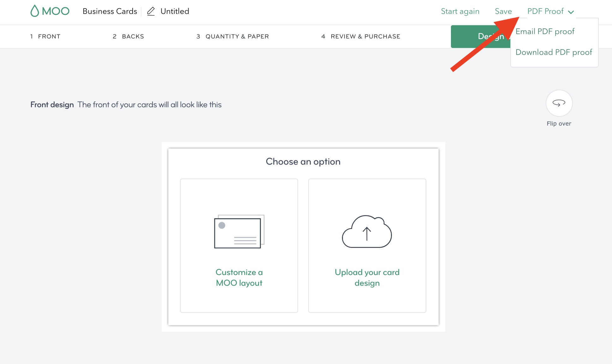Click the Start again link
Image resolution: width=612 pixels, height=364 pixels.
pos(460,11)
